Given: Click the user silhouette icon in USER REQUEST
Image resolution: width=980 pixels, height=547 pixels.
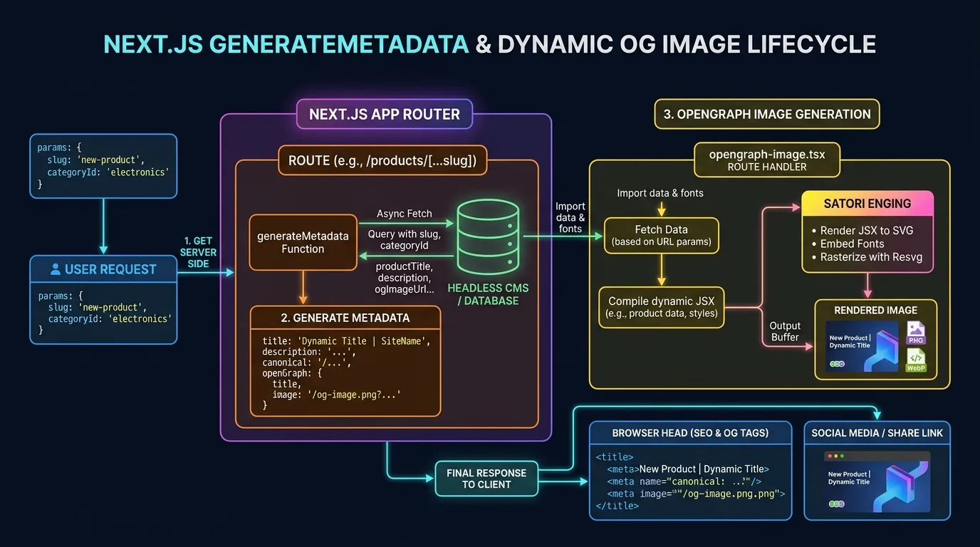Looking at the screenshot, I should [56, 270].
